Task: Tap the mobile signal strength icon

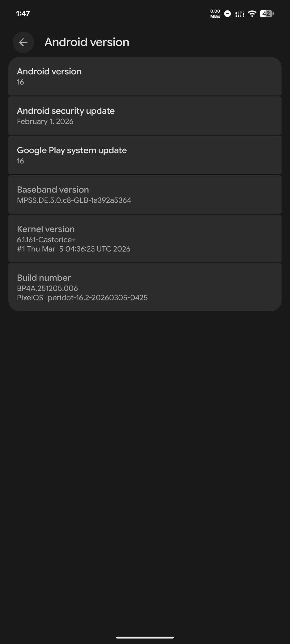Action: click(239, 14)
